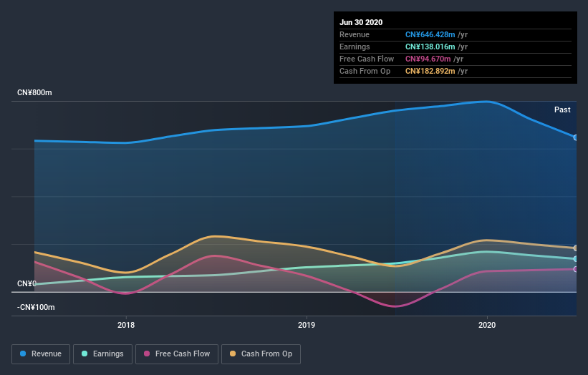The width and height of the screenshot is (588, 375).
Task: Click the -CN¥100m y-axis label
Action: [36, 307]
